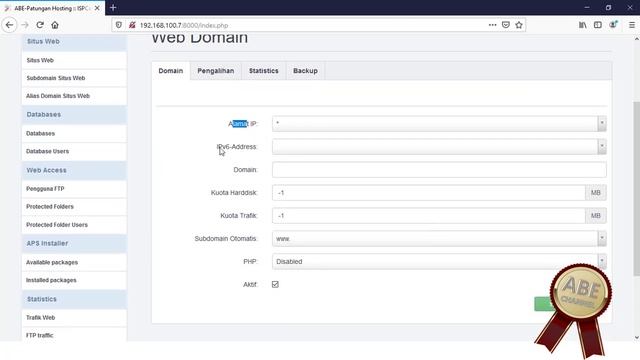Click in the Domain text field
This screenshot has height=360, width=640.
click(439, 169)
